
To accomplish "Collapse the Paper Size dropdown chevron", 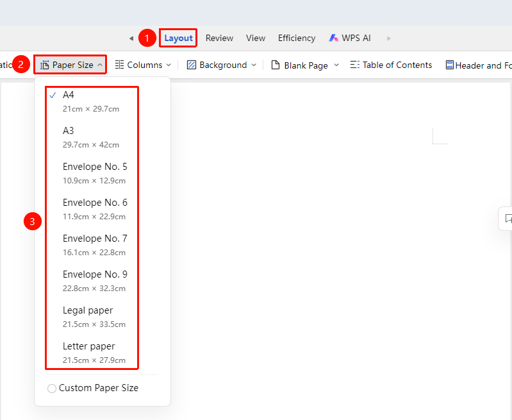I will pyautogui.click(x=100, y=65).
